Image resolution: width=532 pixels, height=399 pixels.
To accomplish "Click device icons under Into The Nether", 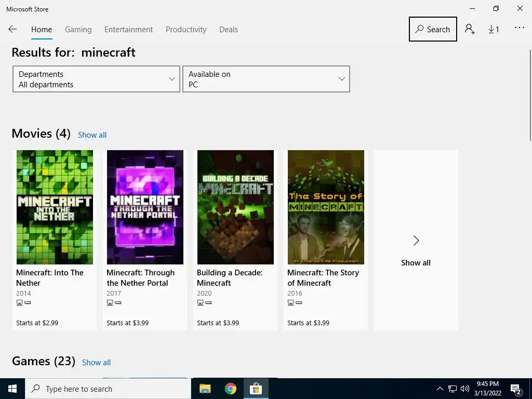I will 24,302.
